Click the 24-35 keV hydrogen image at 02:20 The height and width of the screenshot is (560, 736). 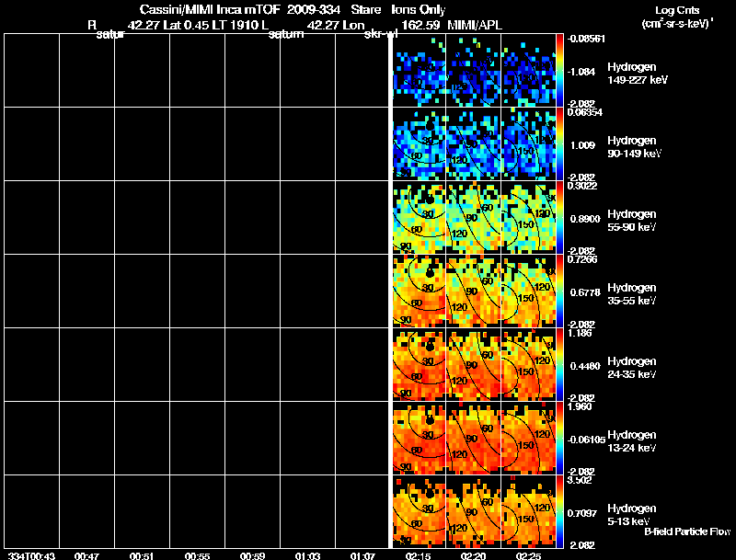(474, 364)
